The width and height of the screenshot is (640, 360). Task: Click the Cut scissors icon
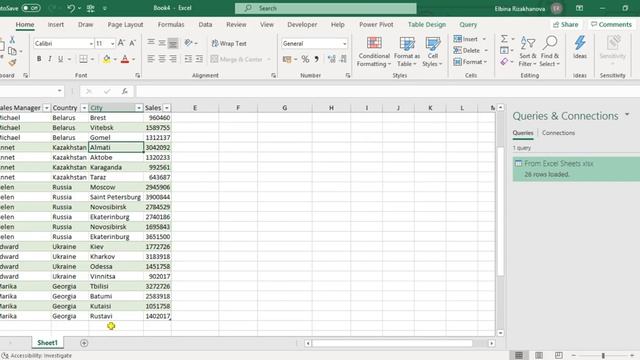(x=12, y=40)
